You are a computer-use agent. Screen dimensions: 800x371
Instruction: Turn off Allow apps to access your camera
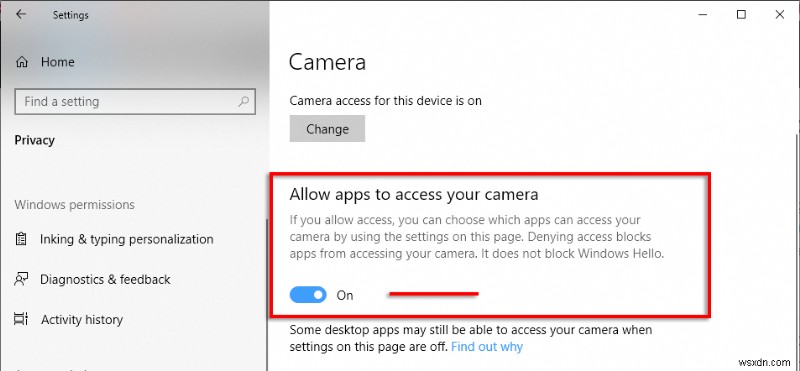pos(308,295)
